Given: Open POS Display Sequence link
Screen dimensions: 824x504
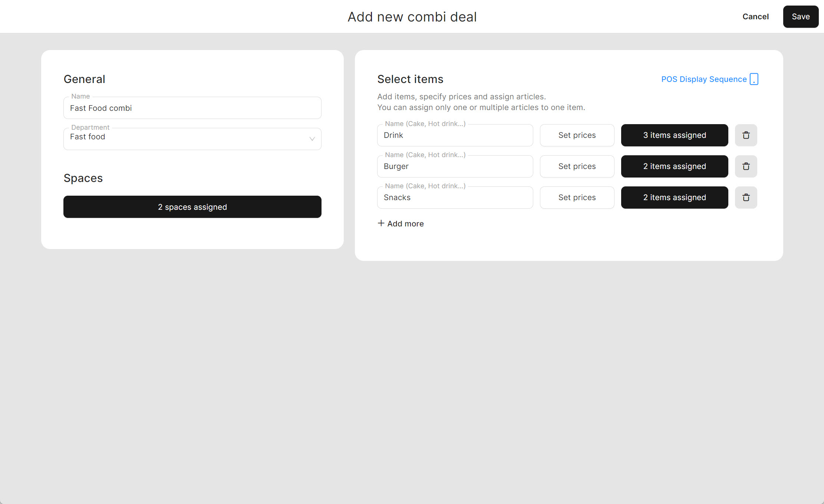Looking at the screenshot, I should point(703,79).
